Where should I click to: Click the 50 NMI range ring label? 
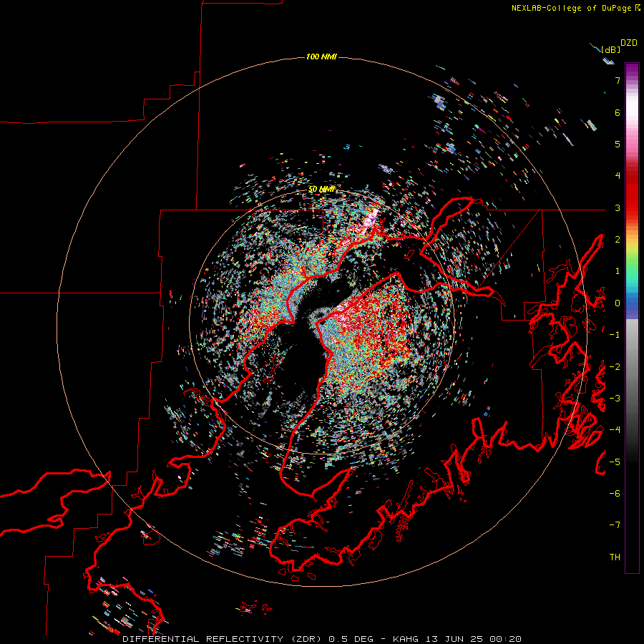point(321,190)
